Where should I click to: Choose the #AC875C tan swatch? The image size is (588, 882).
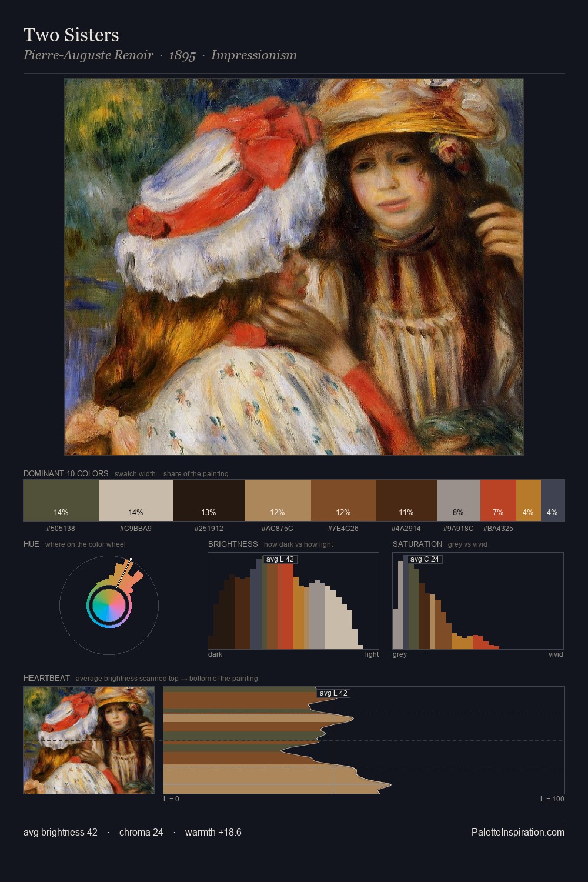pyautogui.click(x=278, y=500)
